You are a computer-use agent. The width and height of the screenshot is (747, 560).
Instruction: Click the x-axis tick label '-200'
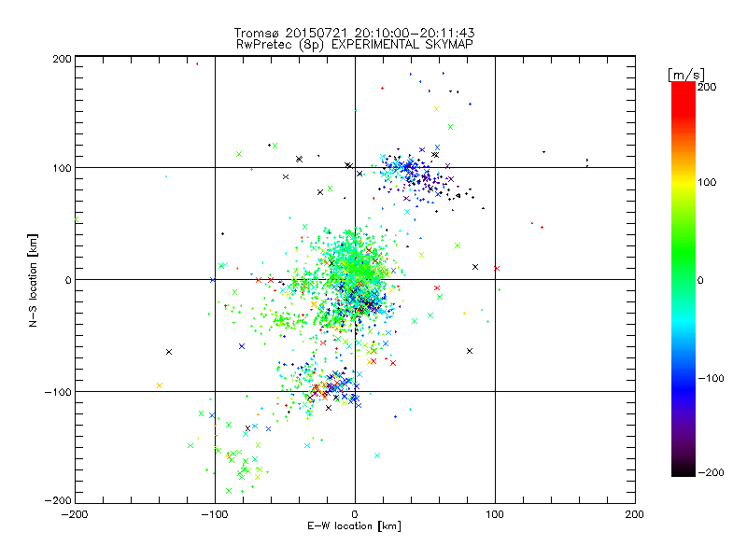[x=75, y=514]
